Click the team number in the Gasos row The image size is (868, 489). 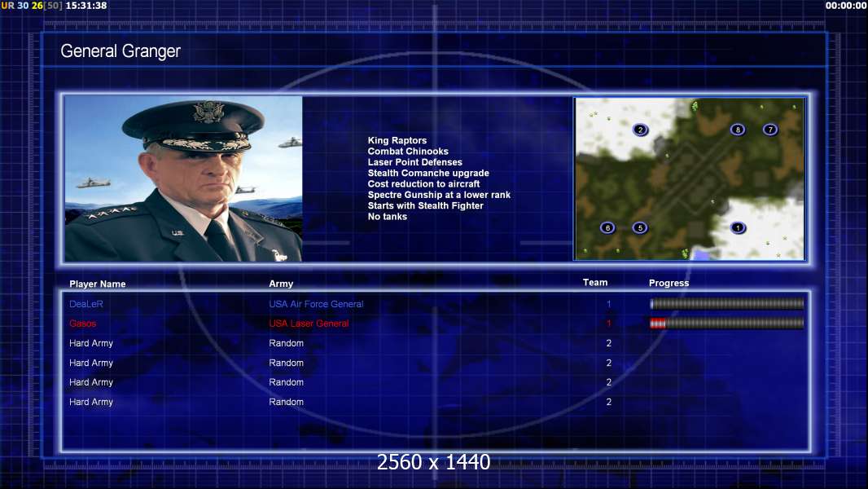click(x=608, y=324)
